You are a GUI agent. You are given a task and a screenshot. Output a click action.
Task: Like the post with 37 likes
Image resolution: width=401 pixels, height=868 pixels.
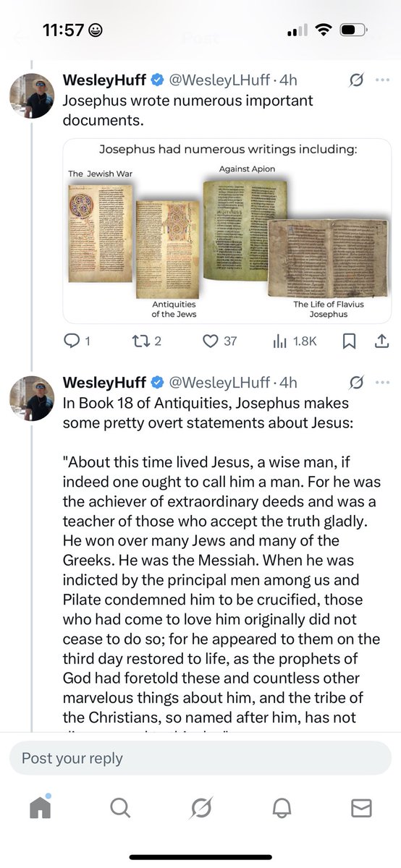[x=211, y=341]
